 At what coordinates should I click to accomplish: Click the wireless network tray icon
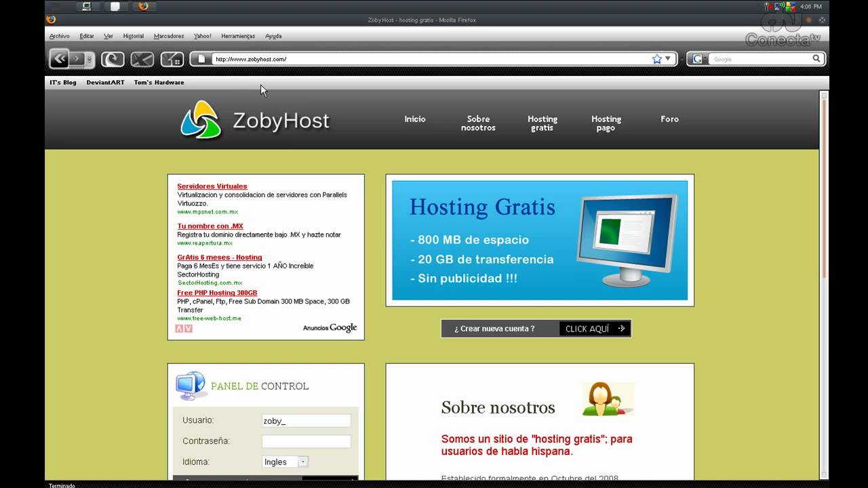coord(780,6)
